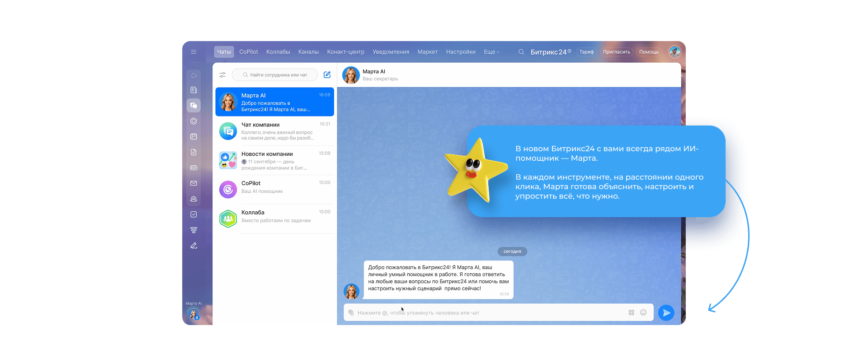This screenshot has width=868, height=344.
Task: Click the 'сегодня' date label
Action: coord(512,251)
